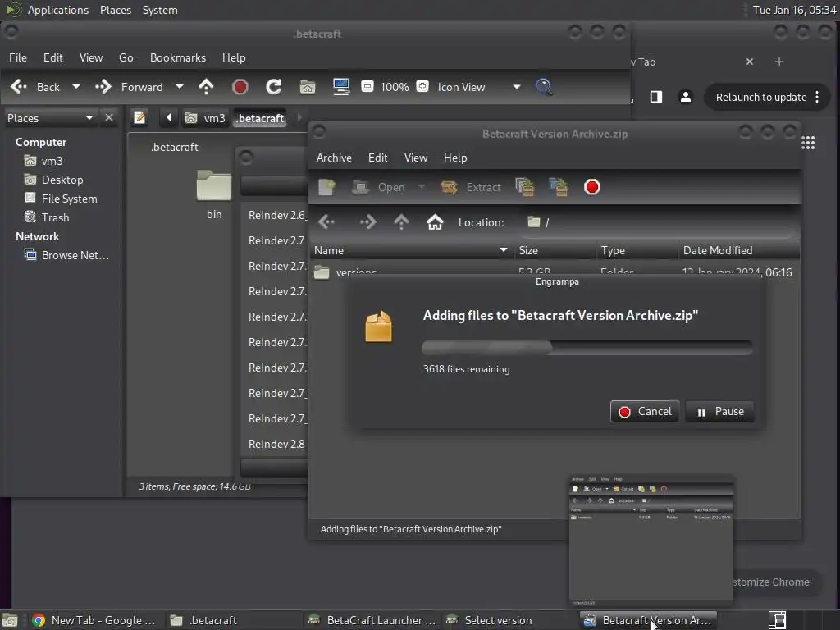Go up one folder in file manager
The image size is (840, 630).
(206, 87)
